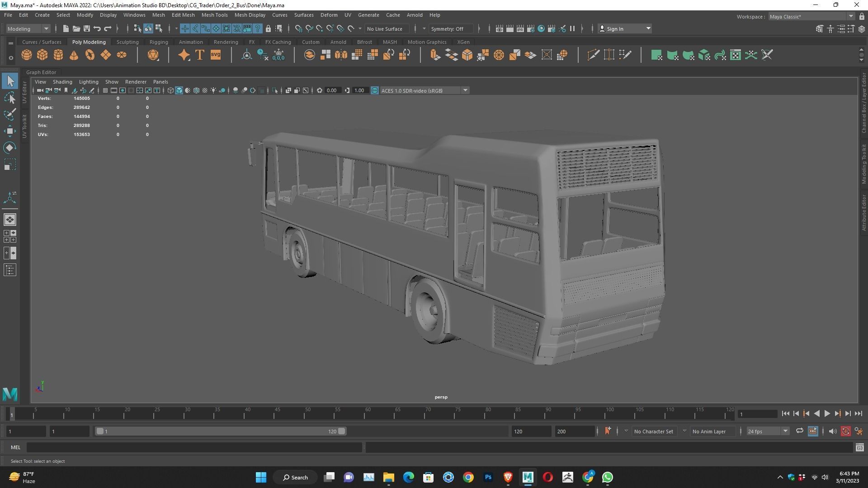Open the Symmetry Off dropdown

pos(451,28)
